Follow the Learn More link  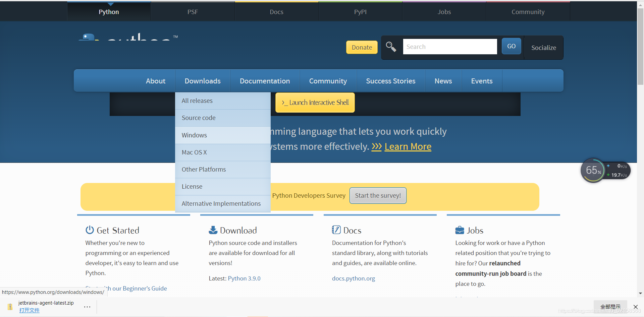coord(408,146)
